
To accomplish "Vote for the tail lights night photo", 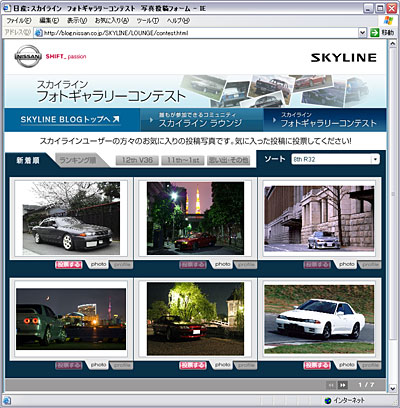I will coord(69,365).
